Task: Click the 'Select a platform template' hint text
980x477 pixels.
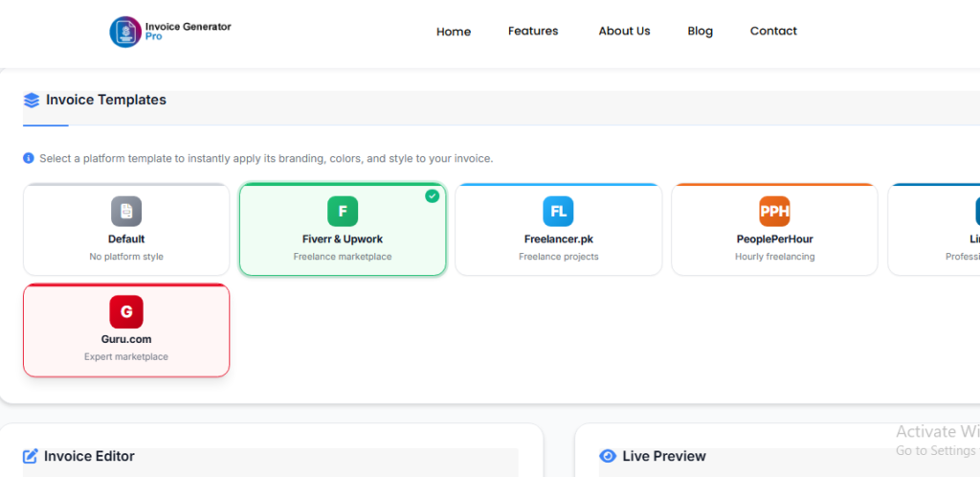Action: click(266, 159)
